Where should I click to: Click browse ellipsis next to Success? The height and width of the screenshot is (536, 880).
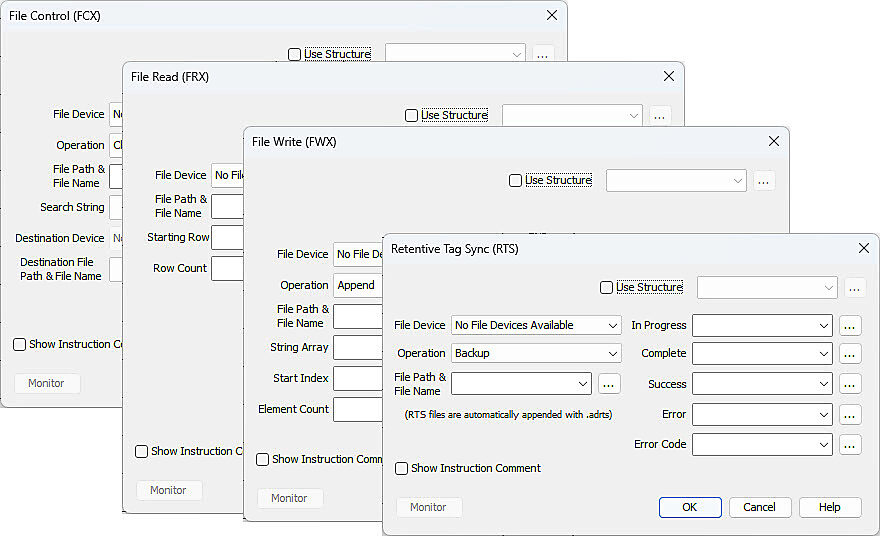pyautogui.click(x=850, y=384)
